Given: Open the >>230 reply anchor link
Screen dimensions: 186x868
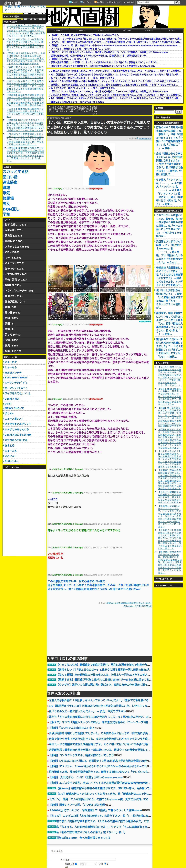Looking at the screenshot, I should (x=52, y=499).
